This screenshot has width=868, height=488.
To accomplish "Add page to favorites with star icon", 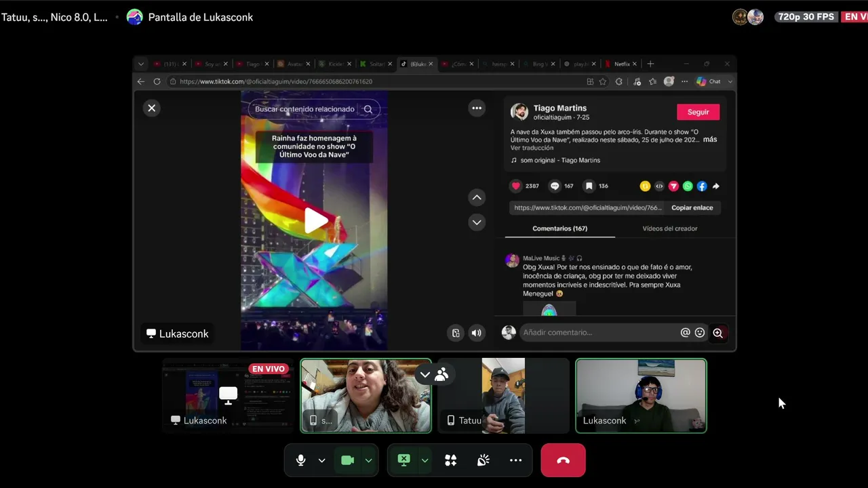I will click(603, 81).
